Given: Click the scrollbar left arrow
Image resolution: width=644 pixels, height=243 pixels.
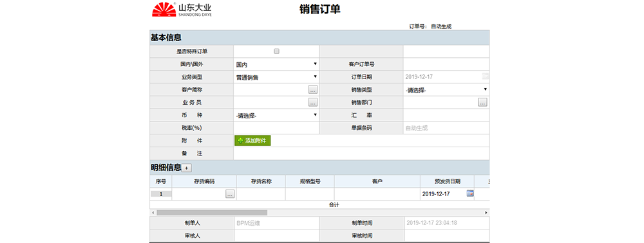Looking at the screenshot, I should point(153,213).
